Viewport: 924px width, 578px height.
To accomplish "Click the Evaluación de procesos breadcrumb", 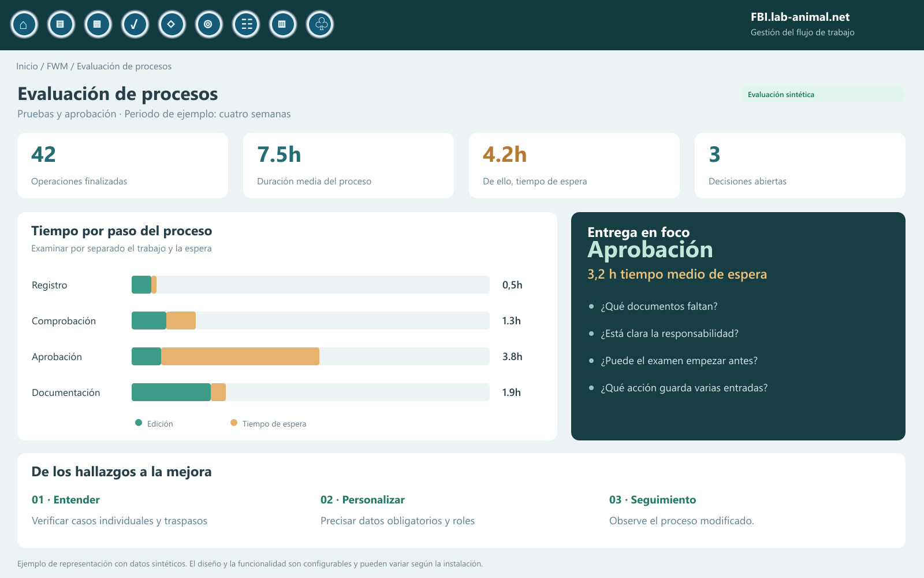I will coord(124,66).
